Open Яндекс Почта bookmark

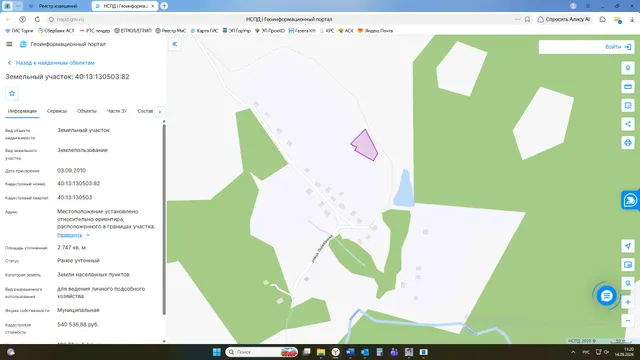[375, 31]
